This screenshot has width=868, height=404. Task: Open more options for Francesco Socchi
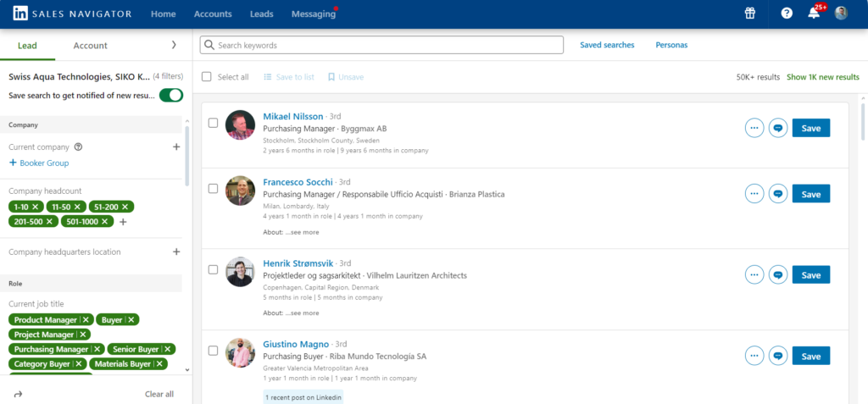[754, 194]
